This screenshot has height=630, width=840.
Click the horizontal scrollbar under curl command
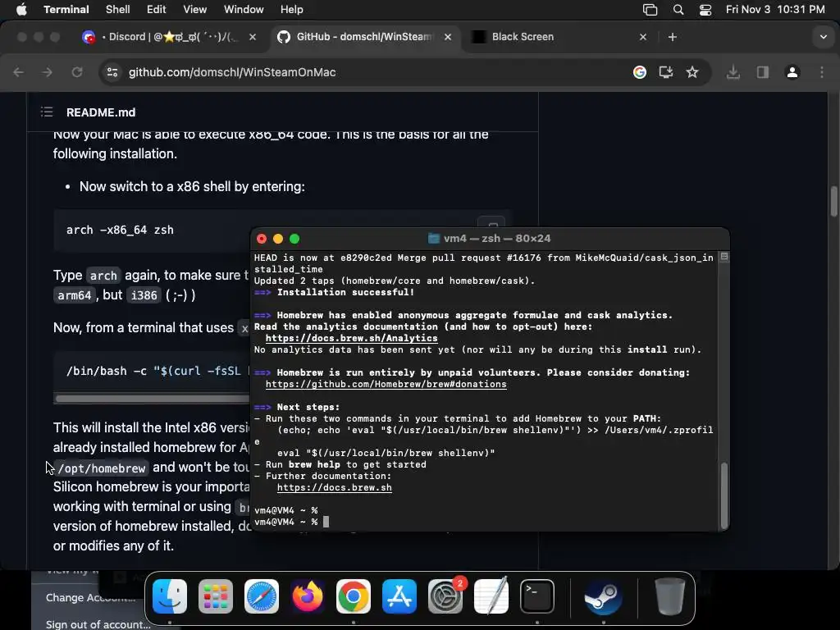pyautogui.click(x=152, y=399)
